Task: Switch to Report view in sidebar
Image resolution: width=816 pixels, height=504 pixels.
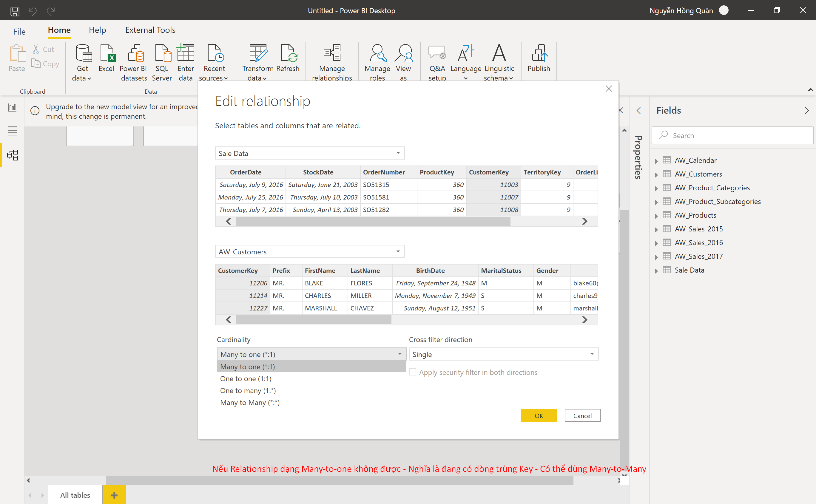Action: coord(12,108)
